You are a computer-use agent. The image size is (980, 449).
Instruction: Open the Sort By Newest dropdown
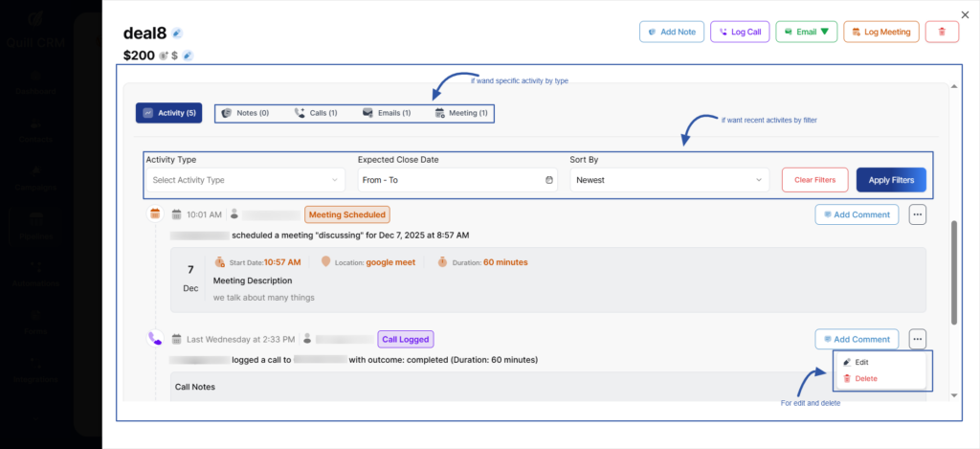[x=669, y=180]
